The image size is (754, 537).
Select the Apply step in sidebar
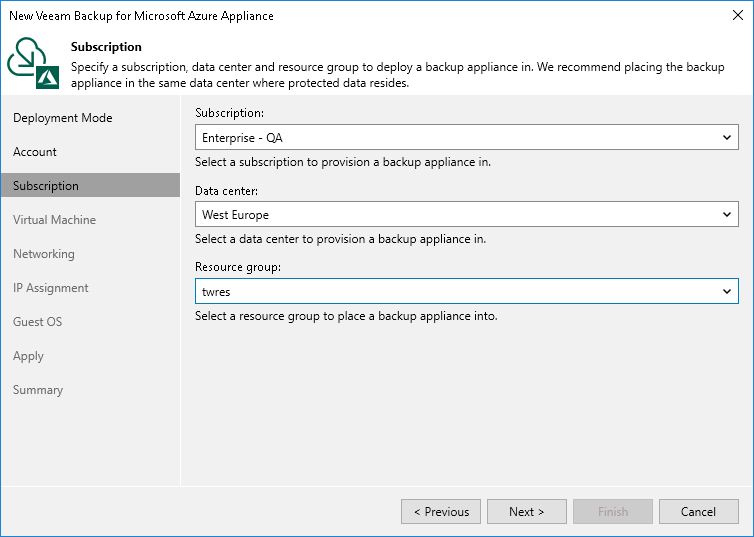(28, 356)
